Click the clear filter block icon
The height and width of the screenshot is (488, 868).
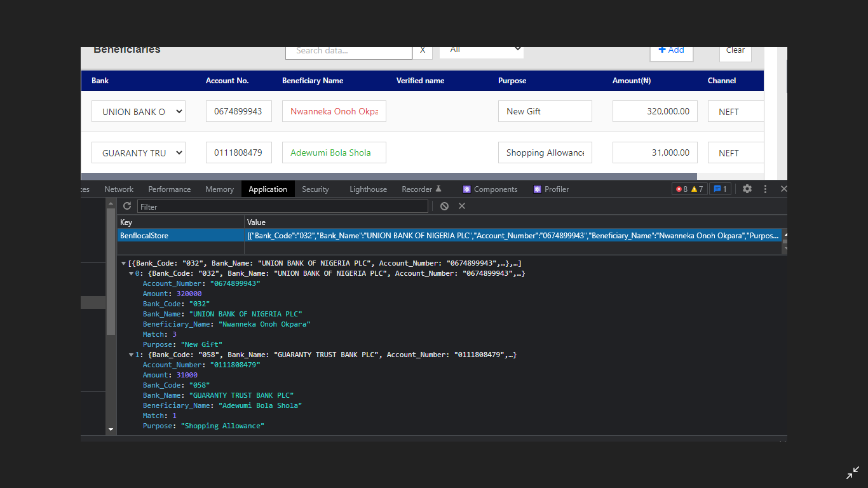(444, 206)
